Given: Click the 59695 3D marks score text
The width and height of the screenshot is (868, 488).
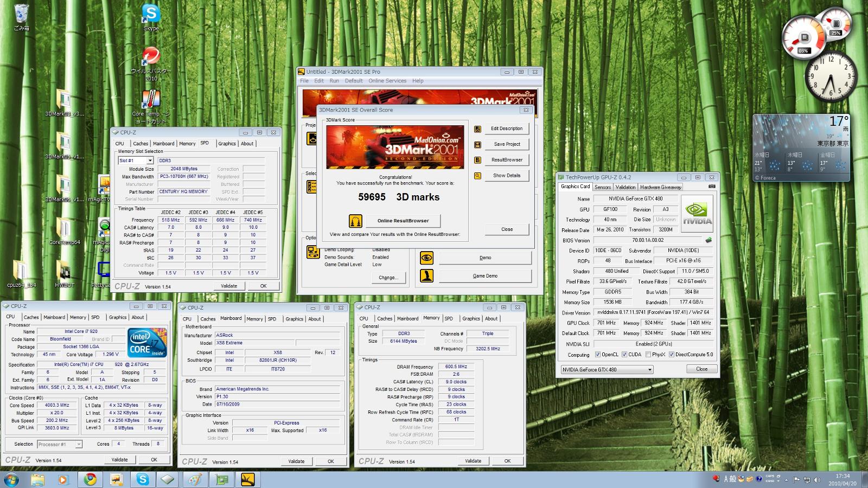Looking at the screenshot, I should (399, 197).
